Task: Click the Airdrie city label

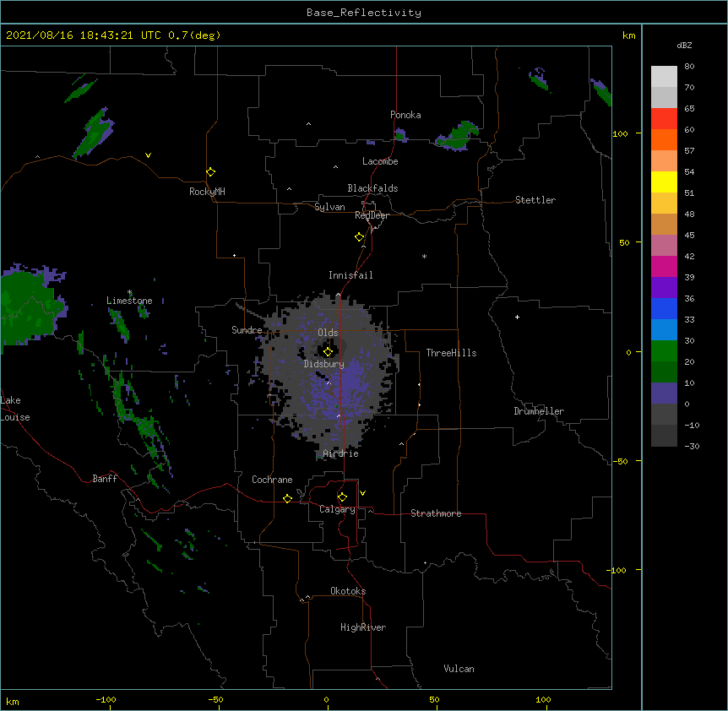Action: click(x=340, y=453)
